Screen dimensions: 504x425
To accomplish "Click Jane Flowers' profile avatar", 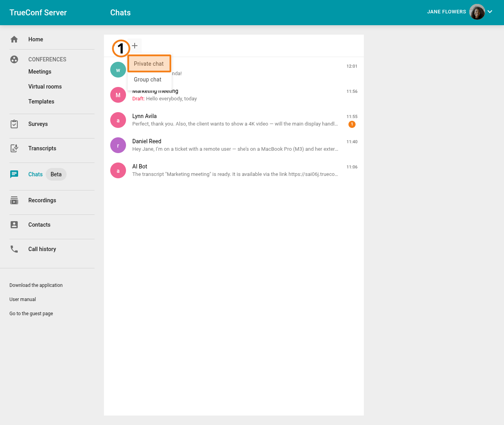I will pyautogui.click(x=477, y=12).
